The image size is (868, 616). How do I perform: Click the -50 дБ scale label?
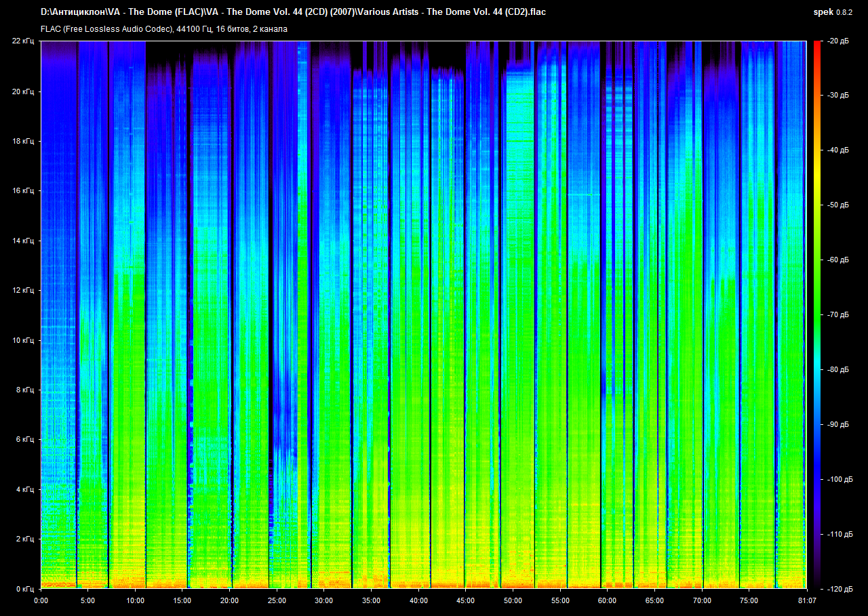point(838,205)
